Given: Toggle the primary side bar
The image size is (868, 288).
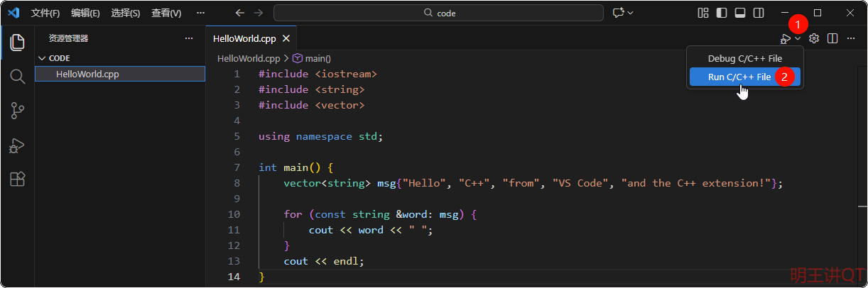Looking at the screenshot, I should point(722,13).
